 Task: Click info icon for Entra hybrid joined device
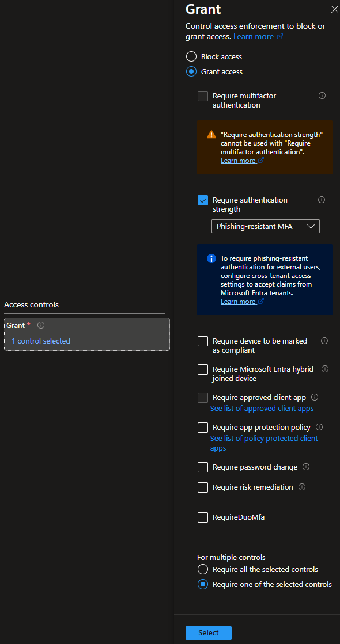(x=325, y=369)
